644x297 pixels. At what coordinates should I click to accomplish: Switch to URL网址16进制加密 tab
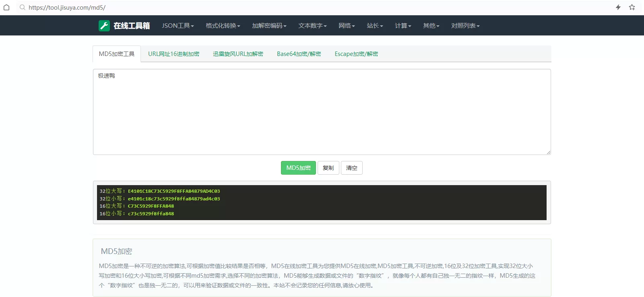click(173, 54)
